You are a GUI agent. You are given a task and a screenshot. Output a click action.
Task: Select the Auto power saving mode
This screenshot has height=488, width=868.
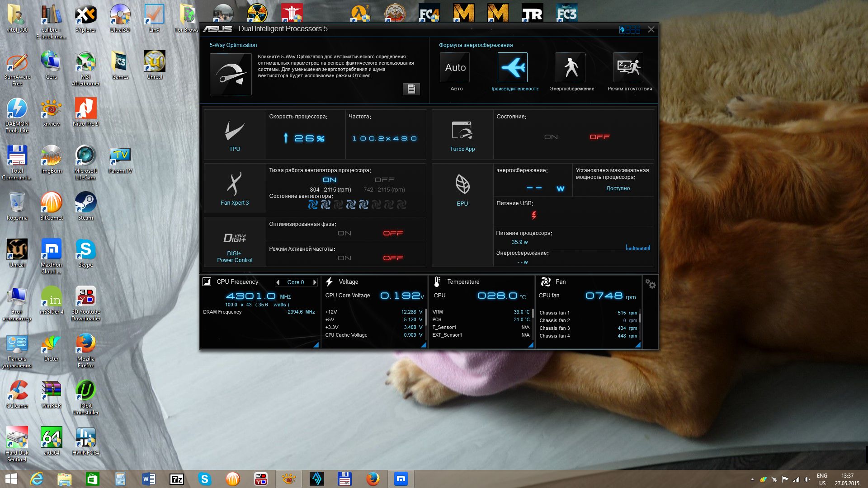455,67
